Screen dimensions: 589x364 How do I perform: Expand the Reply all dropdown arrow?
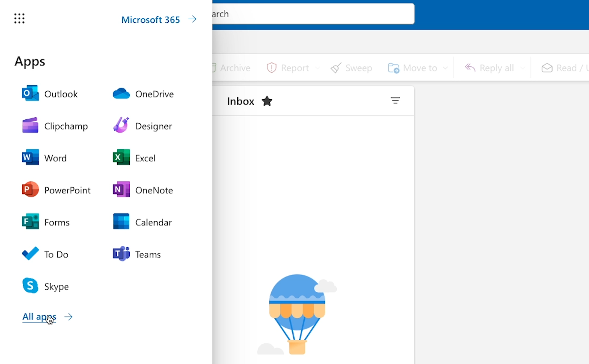[522, 68]
